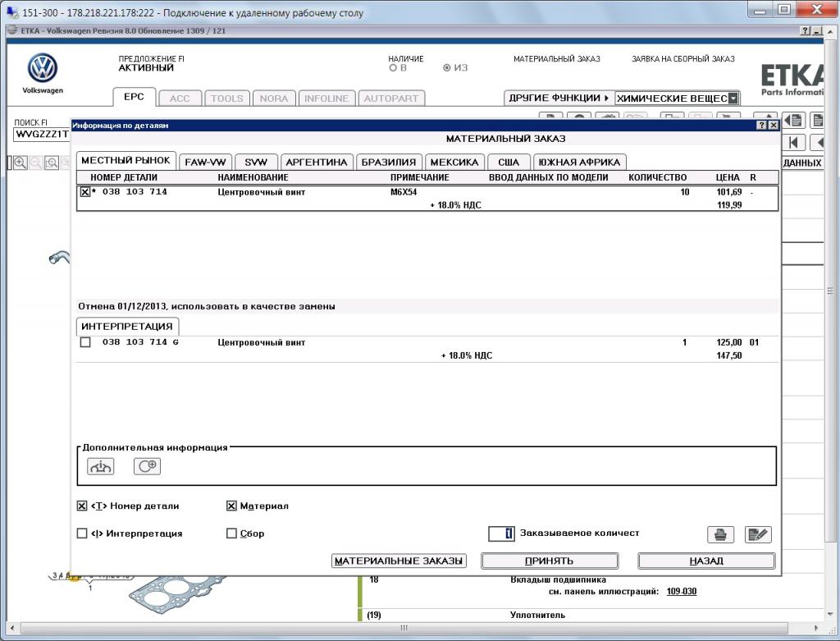Open the TOOLS tab
This screenshot has width=840, height=641.
pyautogui.click(x=226, y=98)
